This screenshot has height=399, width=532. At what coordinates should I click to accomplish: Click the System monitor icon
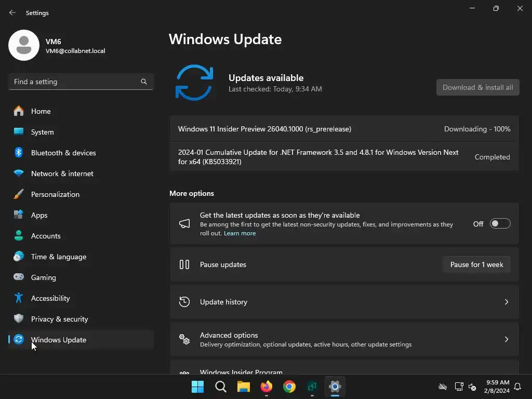[19, 131]
